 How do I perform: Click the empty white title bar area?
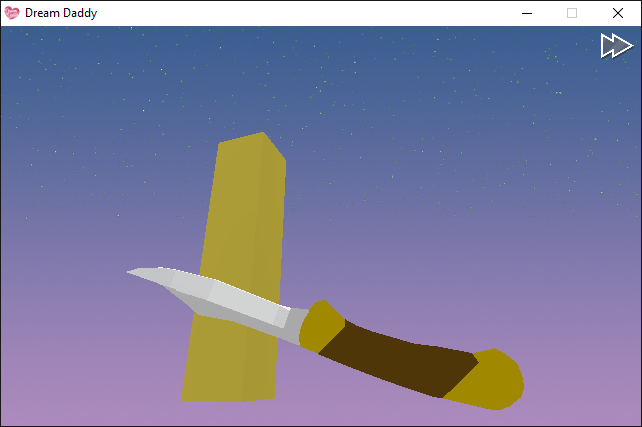click(307, 13)
